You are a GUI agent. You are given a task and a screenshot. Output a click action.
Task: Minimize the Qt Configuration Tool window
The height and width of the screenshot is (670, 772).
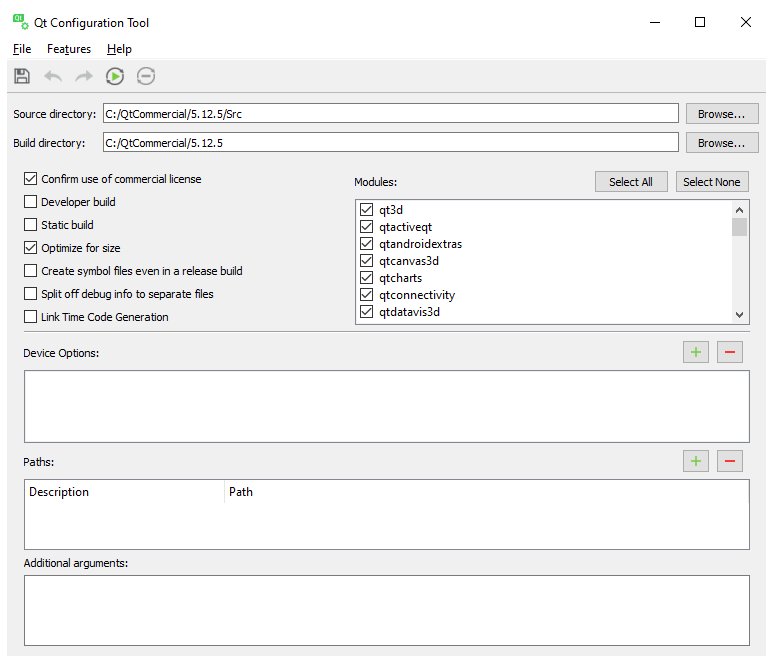pos(655,22)
